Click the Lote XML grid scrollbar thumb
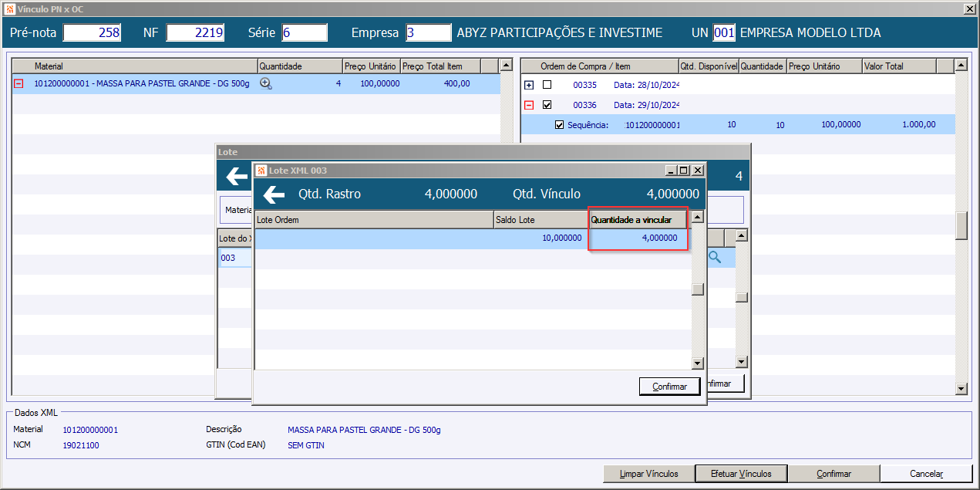Screen dimensions: 980x490 (x=698, y=290)
